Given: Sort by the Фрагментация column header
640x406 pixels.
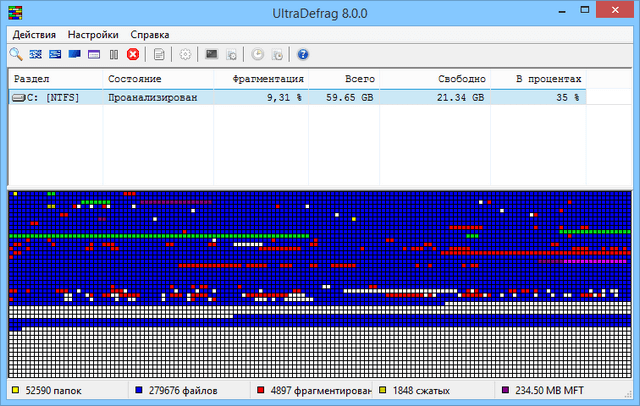Looking at the screenshot, I should tap(261, 79).
